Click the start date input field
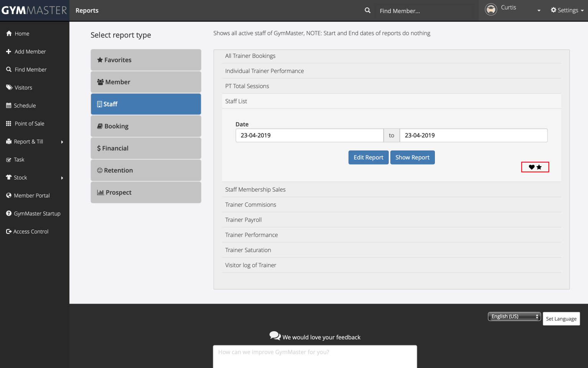Viewport: 588px width, 368px height. point(309,135)
